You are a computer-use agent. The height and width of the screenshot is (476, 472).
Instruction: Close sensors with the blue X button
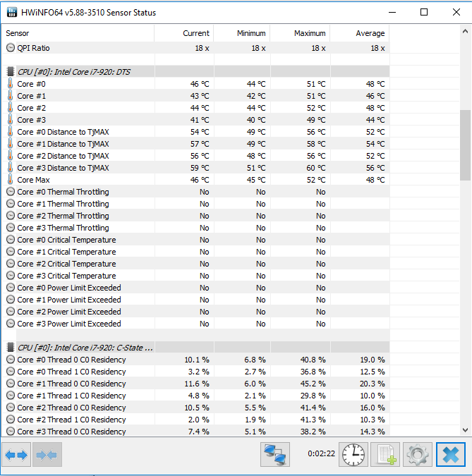coord(450,454)
